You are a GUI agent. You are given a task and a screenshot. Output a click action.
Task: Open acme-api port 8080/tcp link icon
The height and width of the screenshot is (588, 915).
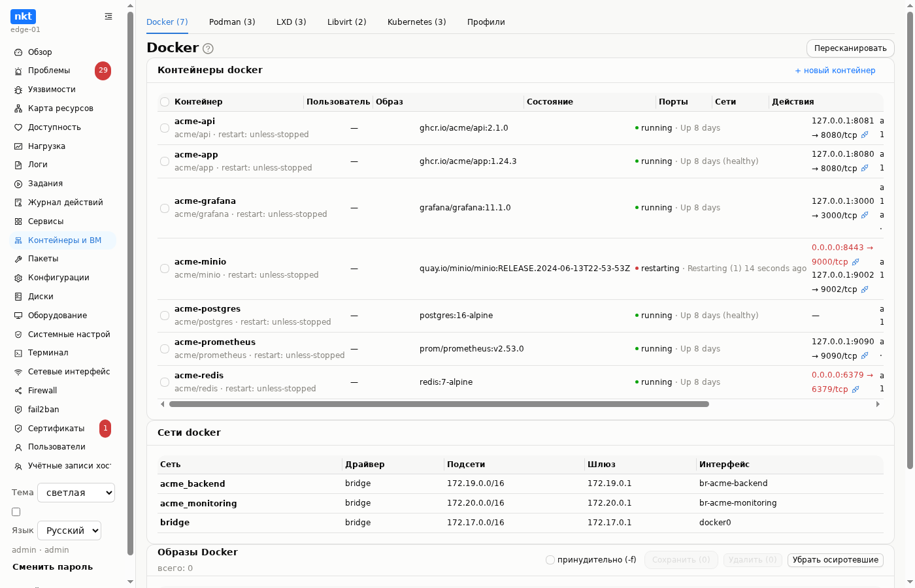pyautogui.click(x=865, y=135)
